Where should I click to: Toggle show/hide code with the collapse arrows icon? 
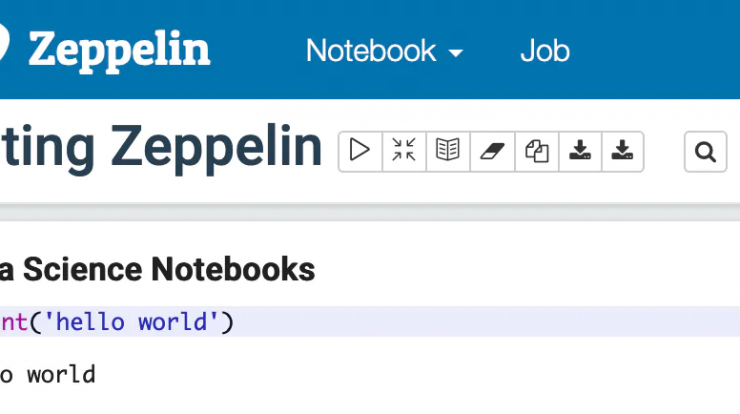tap(404, 151)
